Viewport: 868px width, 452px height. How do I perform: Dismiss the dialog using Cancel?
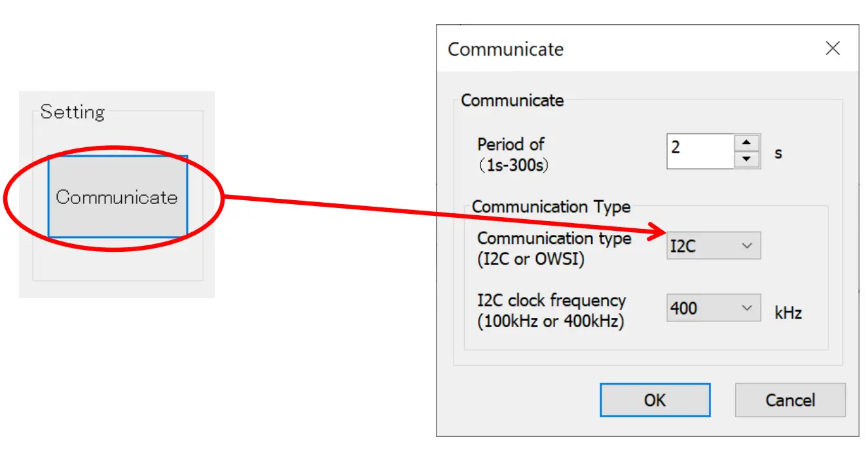tap(789, 400)
